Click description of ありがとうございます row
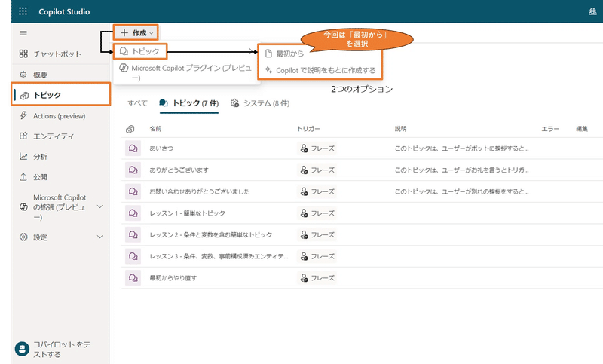The width and height of the screenshot is (603, 364). 461,170
